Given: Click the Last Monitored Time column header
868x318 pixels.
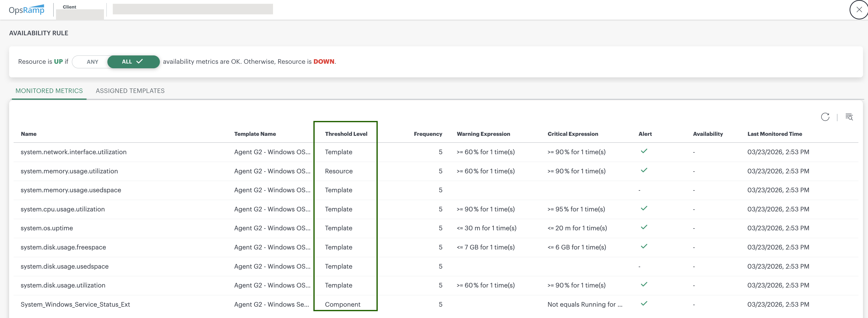Looking at the screenshot, I should click(774, 134).
